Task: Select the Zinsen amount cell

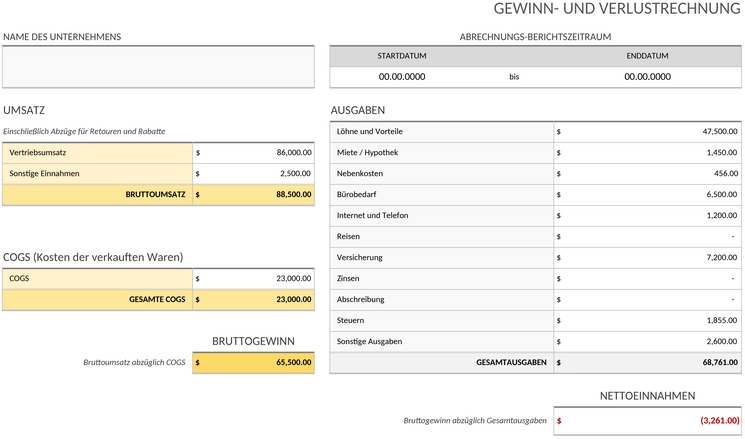Action: tap(648, 278)
